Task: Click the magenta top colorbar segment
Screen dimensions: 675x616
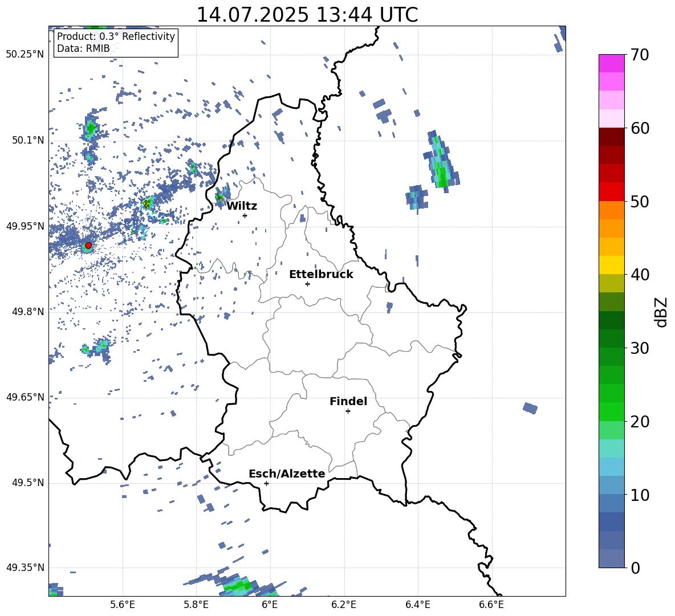Action: tap(611, 63)
